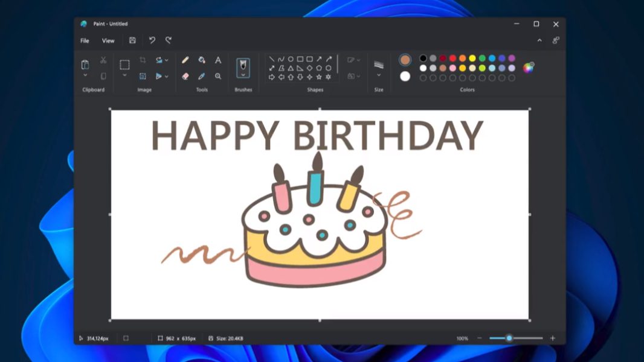Click the zoom out minus button
The image size is (644, 362).
coord(479,338)
